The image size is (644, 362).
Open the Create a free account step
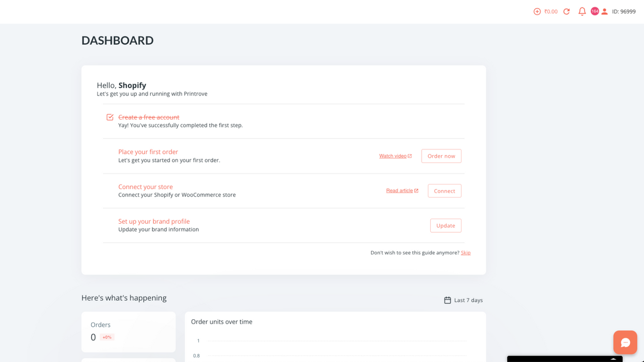(149, 117)
